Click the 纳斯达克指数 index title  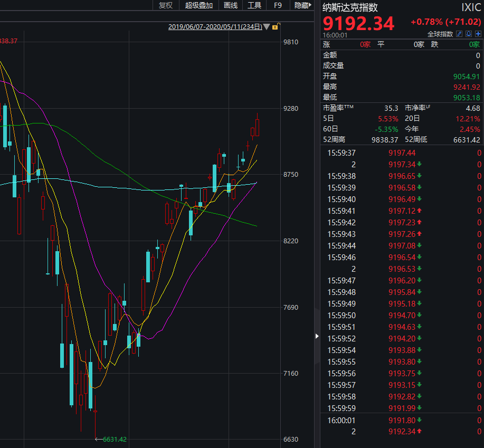click(x=350, y=7)
